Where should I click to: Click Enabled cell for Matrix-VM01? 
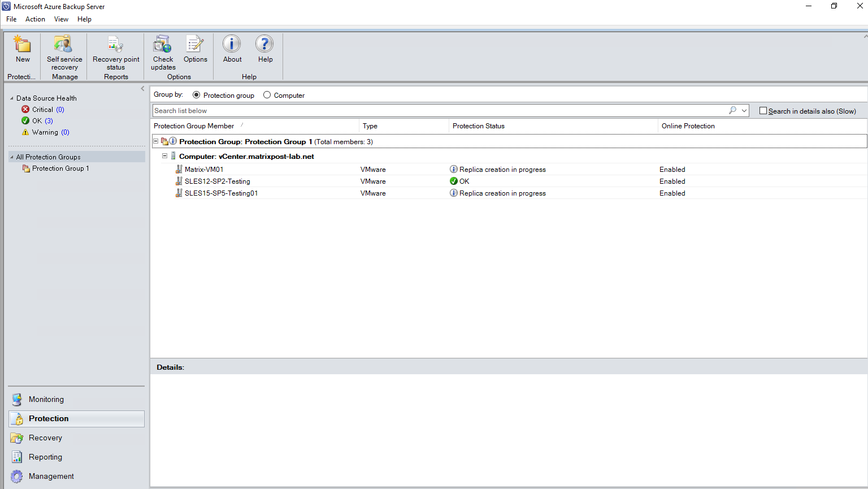(672, 170)
